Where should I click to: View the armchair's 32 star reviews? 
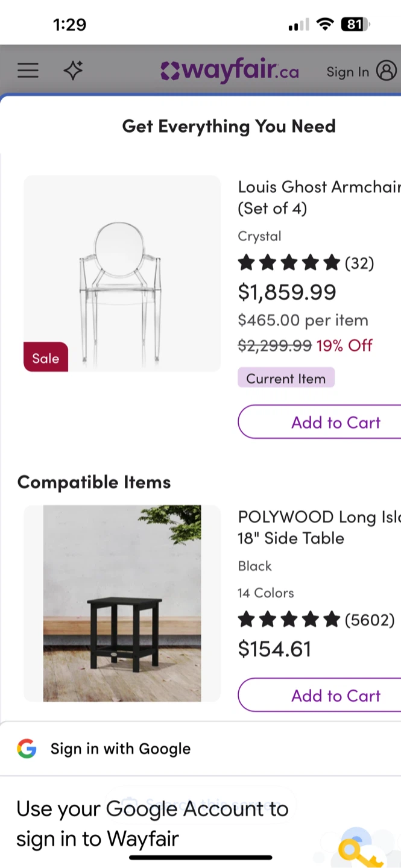[x=305, y=263]
